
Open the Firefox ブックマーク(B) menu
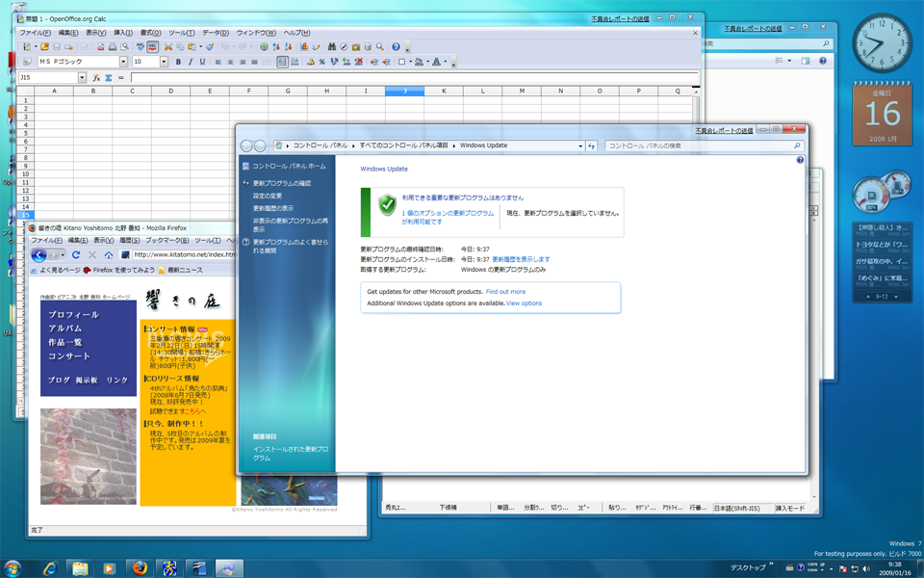click(167, 241)
